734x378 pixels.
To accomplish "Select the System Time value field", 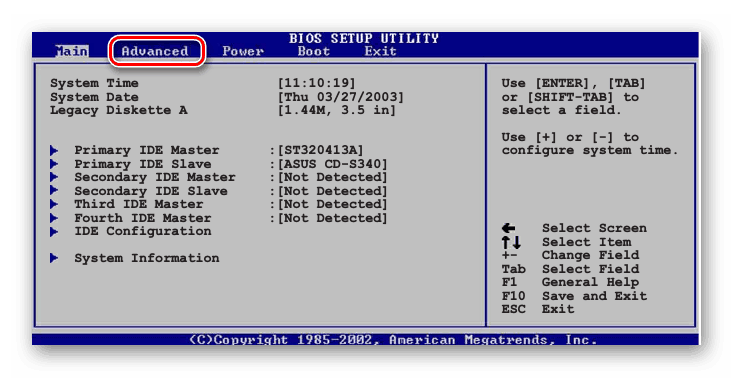I will [x=317, y=83].
